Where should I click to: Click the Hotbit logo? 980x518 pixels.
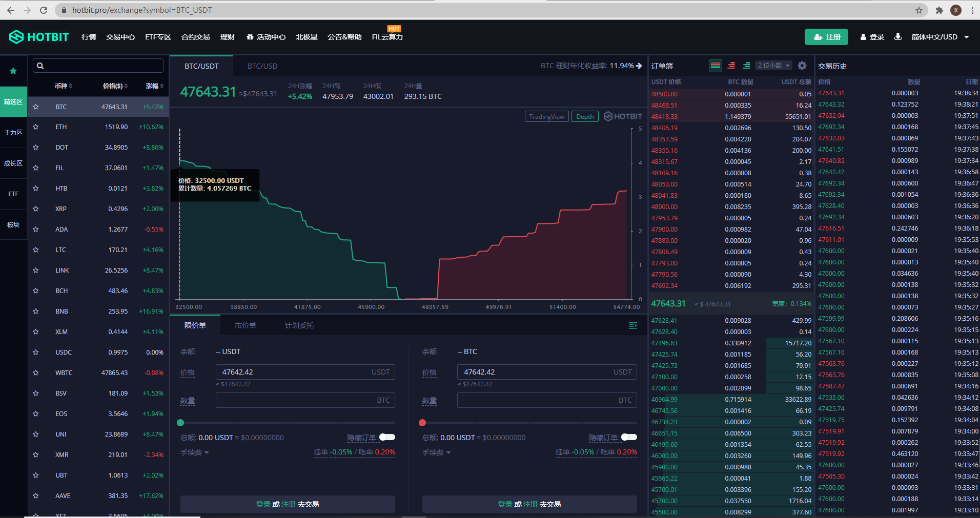tap(39, 37)
